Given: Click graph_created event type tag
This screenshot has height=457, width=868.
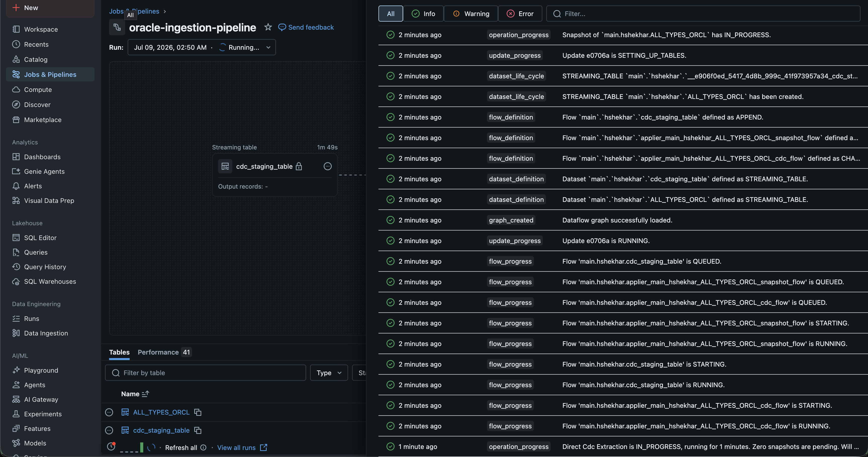Looking at the screenshot, I should click(511, 220).
